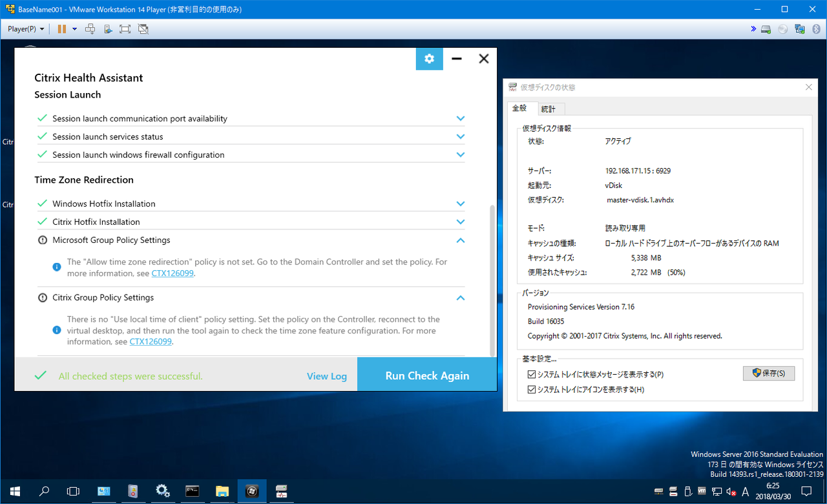Open the Player(P) menu
Viewport: 827px width, 504px height.
click(x=21, y=28)
